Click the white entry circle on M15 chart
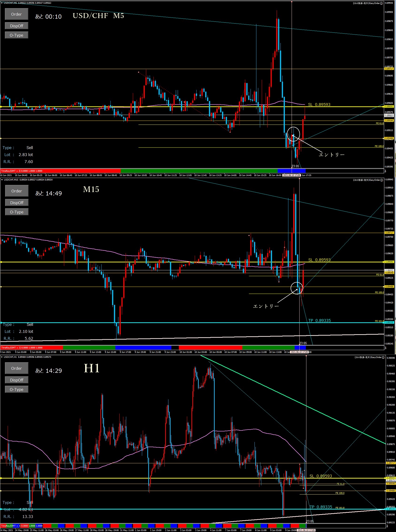This screenshot has width=396, height=532. coord(297,288)
